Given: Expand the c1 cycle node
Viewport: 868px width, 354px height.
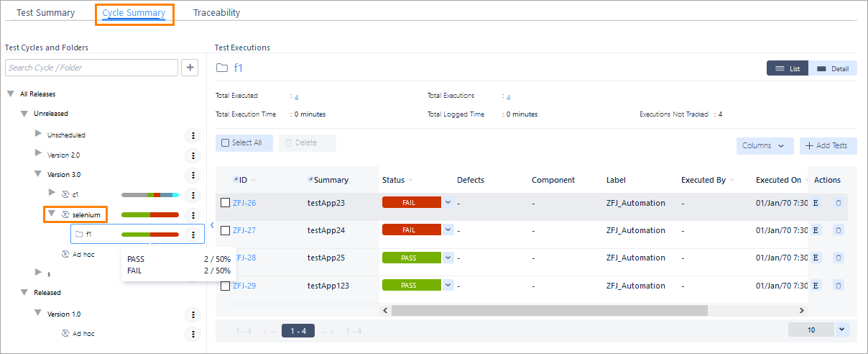Looking at the screenshot, I should [x=52, y=192].
